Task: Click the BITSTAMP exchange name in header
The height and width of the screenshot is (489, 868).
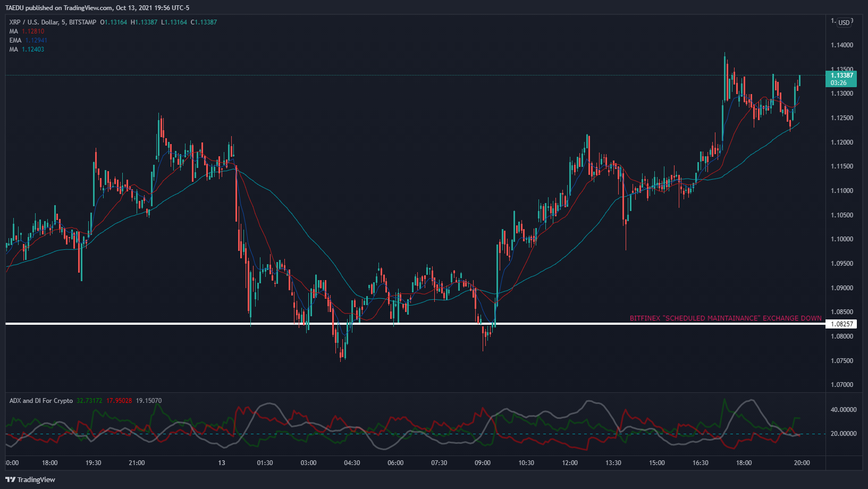Action: [x=83, y=22]
